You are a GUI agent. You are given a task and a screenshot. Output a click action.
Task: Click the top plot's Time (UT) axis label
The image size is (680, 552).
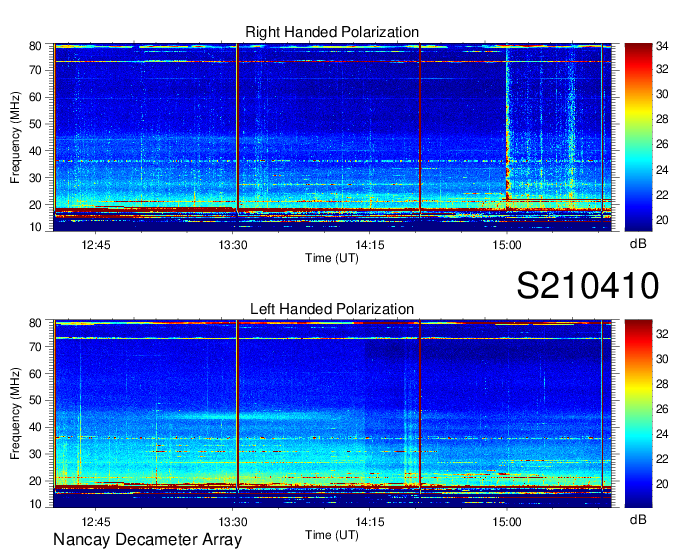[x=332, y=258]
